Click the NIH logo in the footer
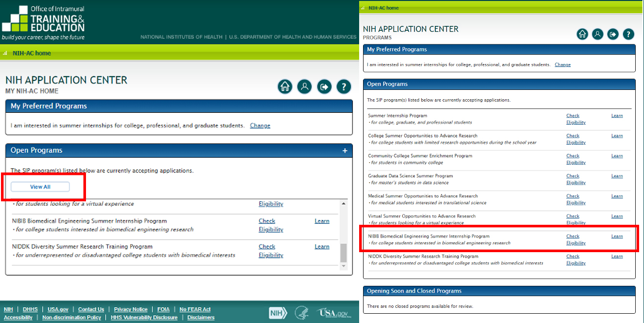Screen dimensions: 644x323 [x=278, y=313]
